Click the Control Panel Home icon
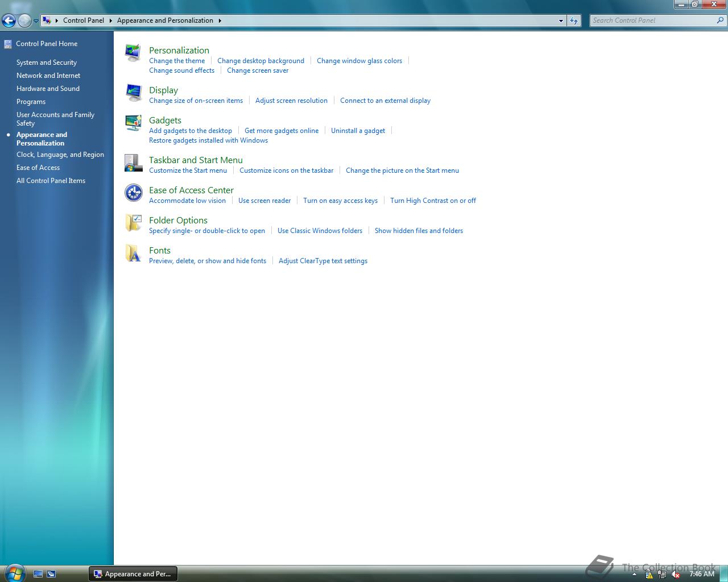728x582 pixels. point(8,44)
